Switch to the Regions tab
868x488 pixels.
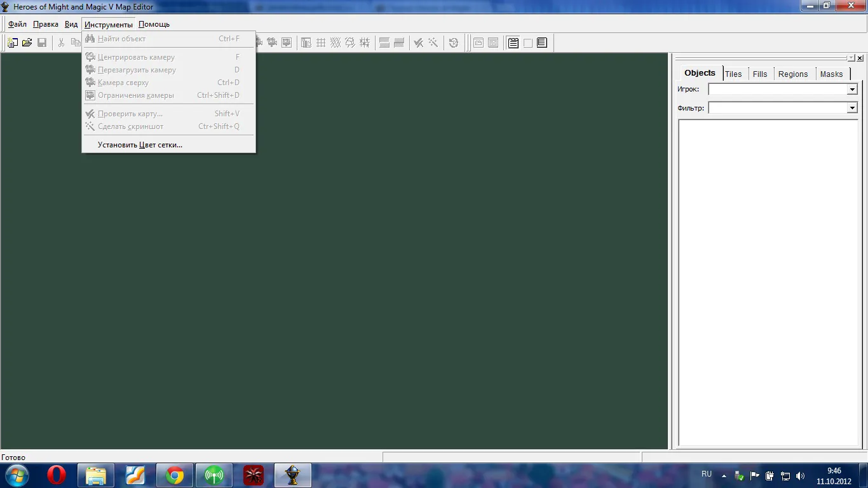point(793,74)
